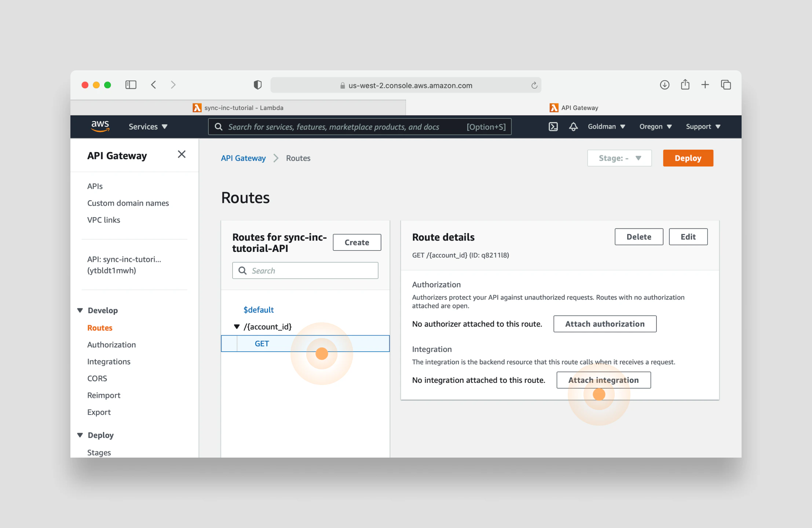Open the Goldman account dropdown

coord(606,126)
